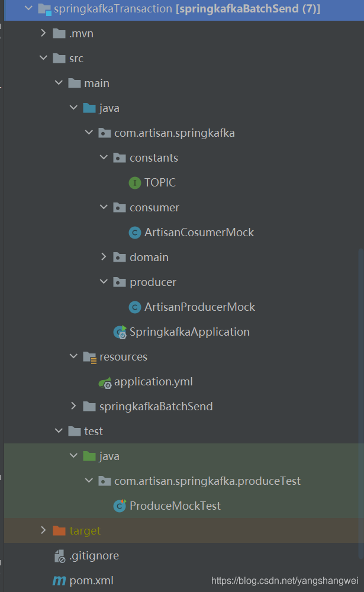This screenshot has width=364, height=592.
Task: Click the application.yml Spring config icon
Action: pos(105,382)
